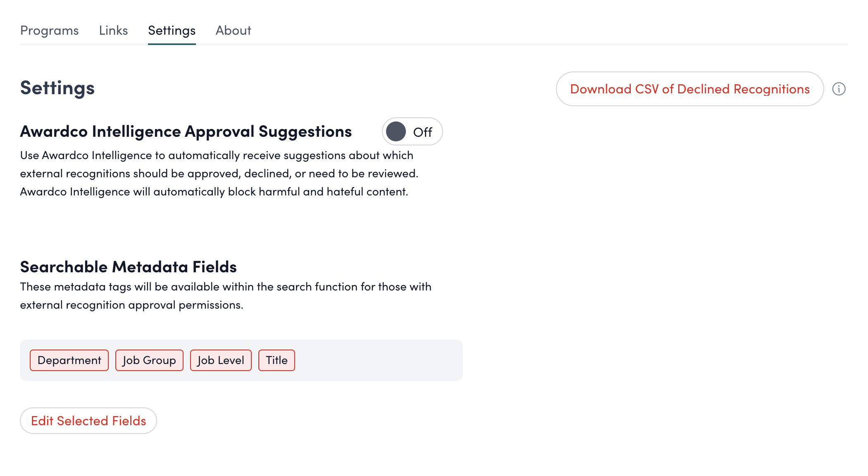Open the Programs tab
The width and height of the screenshot is (868, 476).
49,31
